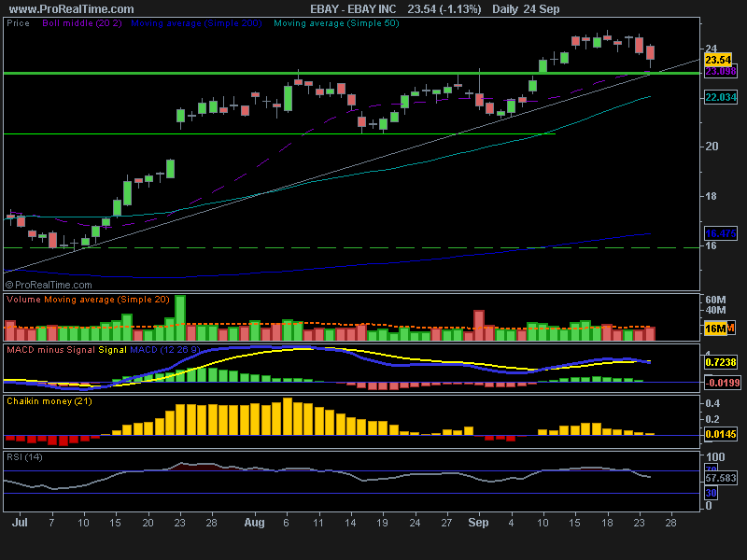Click the tallest yellow Chaikin money bar

(x=288, y=416)
